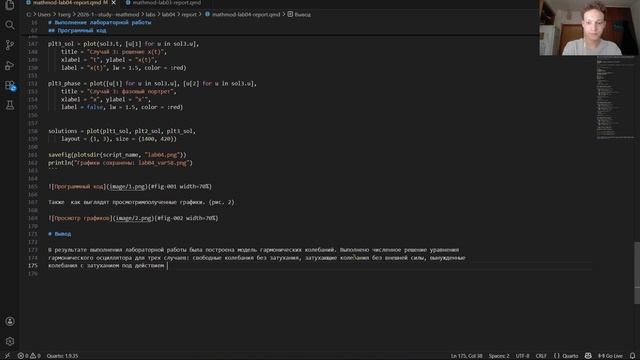Change end-of-line sequence via CRLF
The width and height of the screenshot is (640, 360).
541,356
